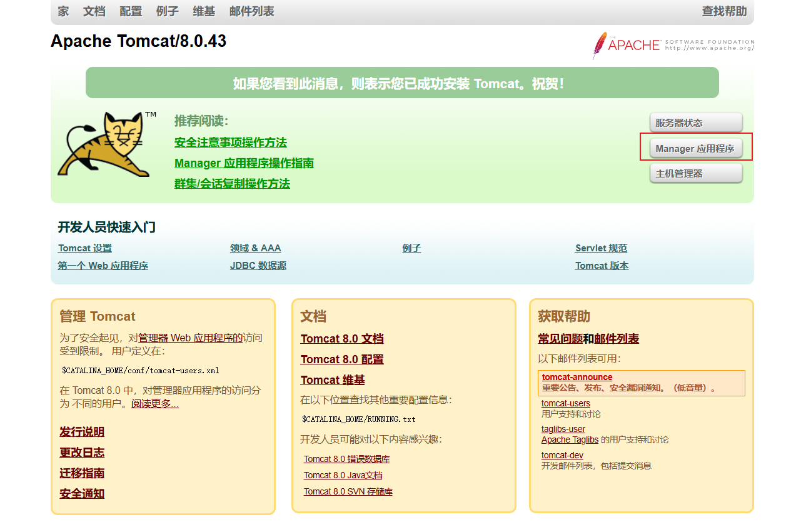Click the Apache Software Foundation logo

[x=673, y=46]
